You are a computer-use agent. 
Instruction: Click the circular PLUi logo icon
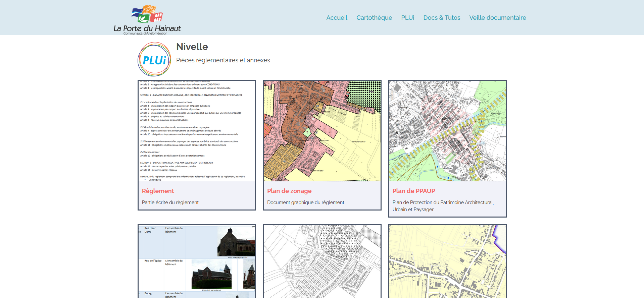tap(154, 59)
